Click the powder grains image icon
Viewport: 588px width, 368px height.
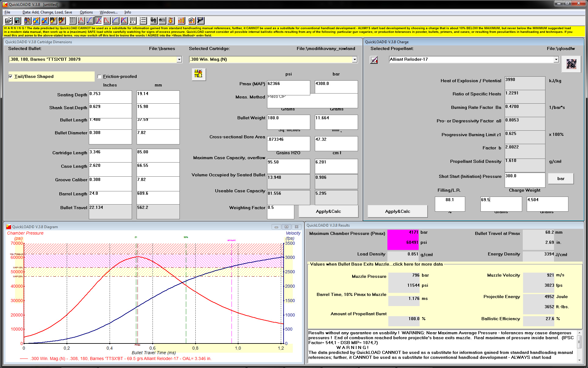(x=571, y=64)
